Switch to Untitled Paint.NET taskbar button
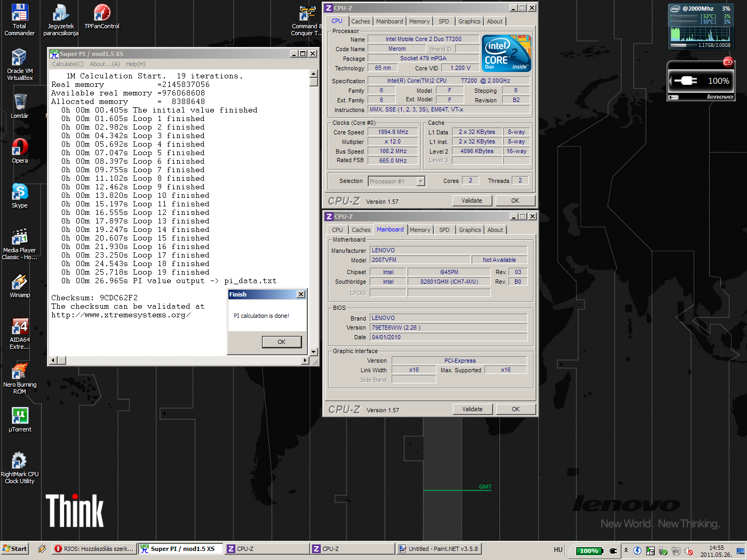Screen dimensions: 747x560 tap(440, 549)
